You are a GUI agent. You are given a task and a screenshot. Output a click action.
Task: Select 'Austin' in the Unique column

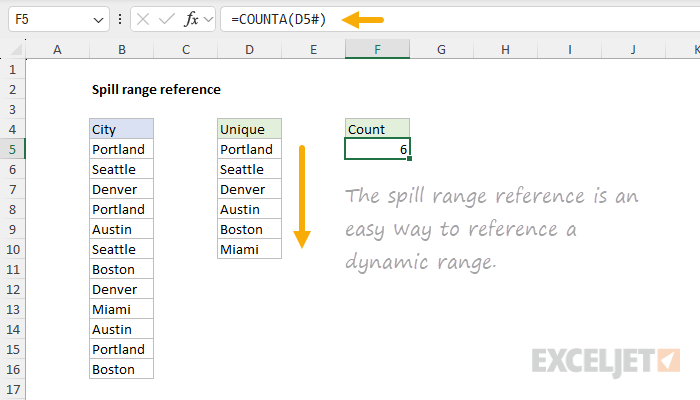pos(250,209)
